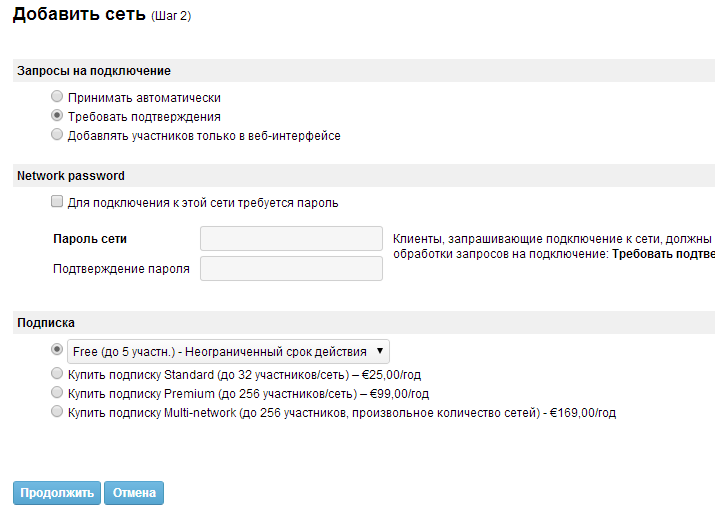Image resolution: width=715 pixels, height=511 pixels.
Task: Open the Free subscription plan dropdown
Action: 229,351
